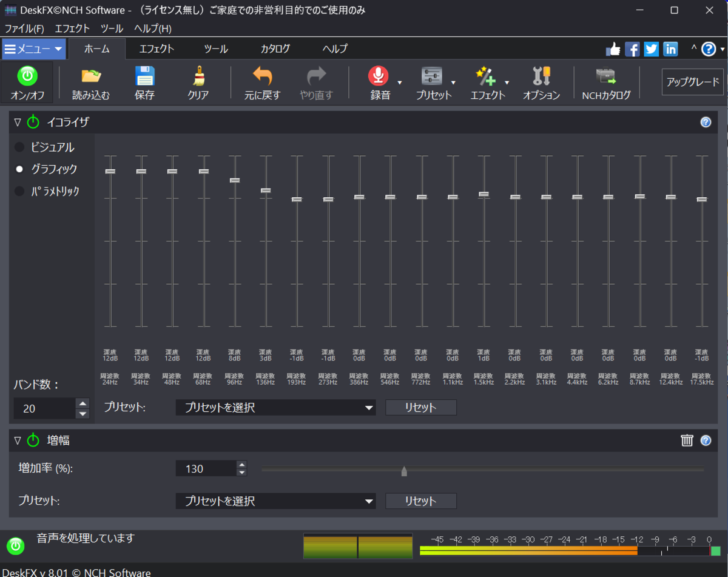
Task: Click the 136Hz equalizer band slider handle
Action: 266,191
